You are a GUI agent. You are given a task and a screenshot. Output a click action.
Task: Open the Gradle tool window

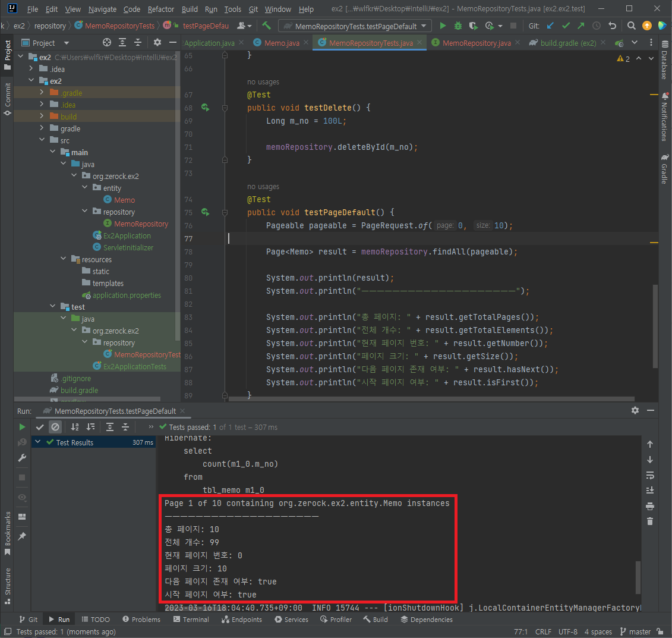click(x=664, y=169)
